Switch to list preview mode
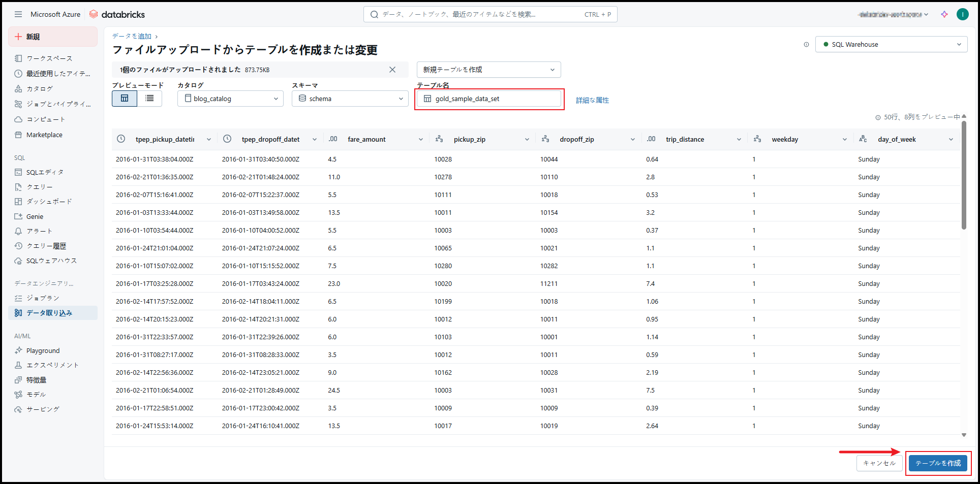980x484 pixels. coord(149,99)
